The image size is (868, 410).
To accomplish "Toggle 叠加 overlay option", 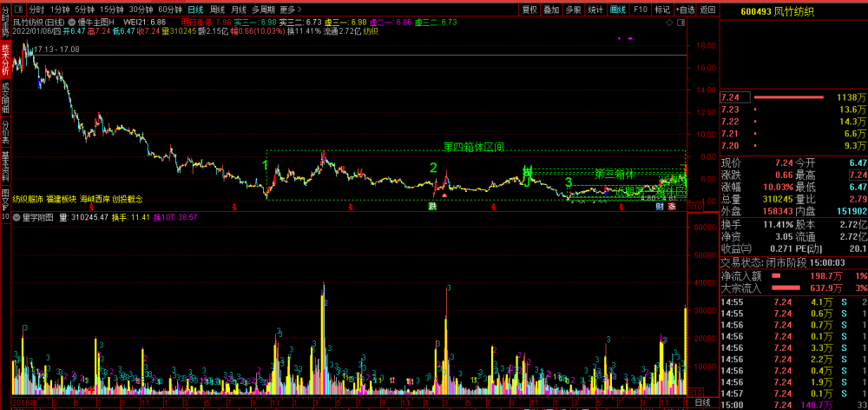I will tap(551, 10).
